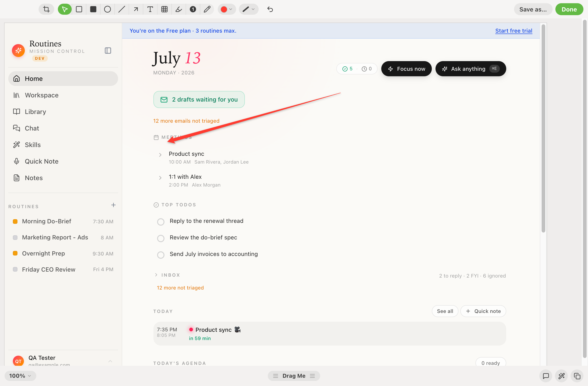Click the completed count 5 indicator
Image resolution: width=588 pixels, height=386 pixels.
347,69
